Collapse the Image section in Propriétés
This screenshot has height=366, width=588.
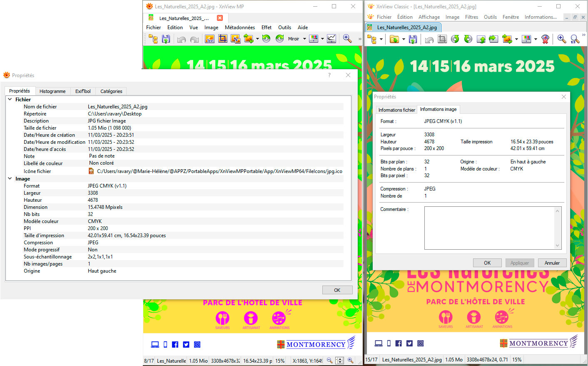click(10, 178)
